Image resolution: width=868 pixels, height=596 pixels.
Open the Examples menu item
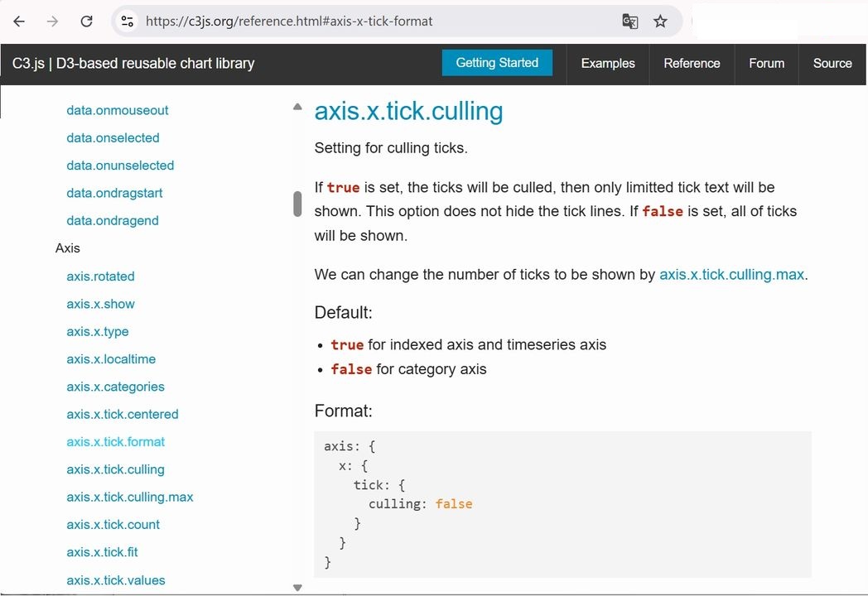(x=608, y=64)
